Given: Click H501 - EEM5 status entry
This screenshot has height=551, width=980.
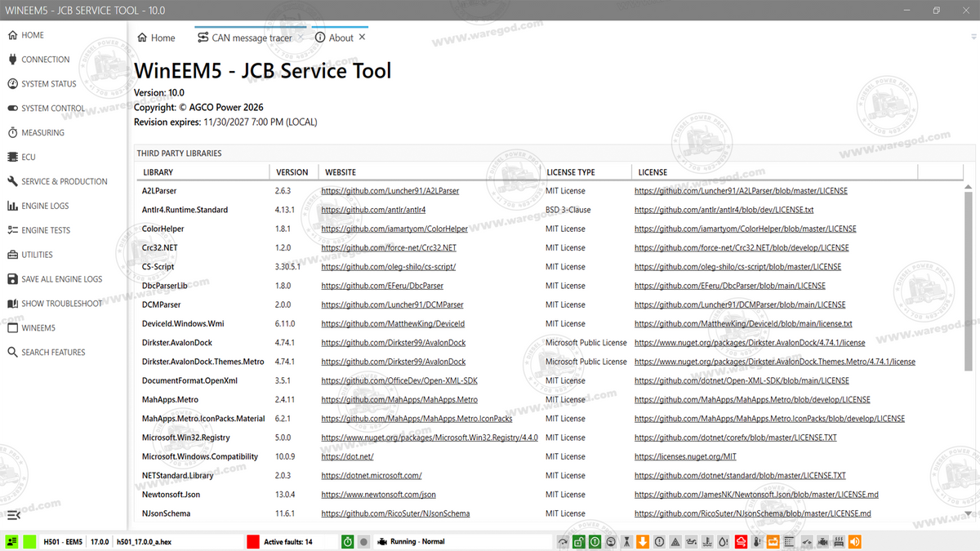Looking at the screenshot, I should click(63, 542).
